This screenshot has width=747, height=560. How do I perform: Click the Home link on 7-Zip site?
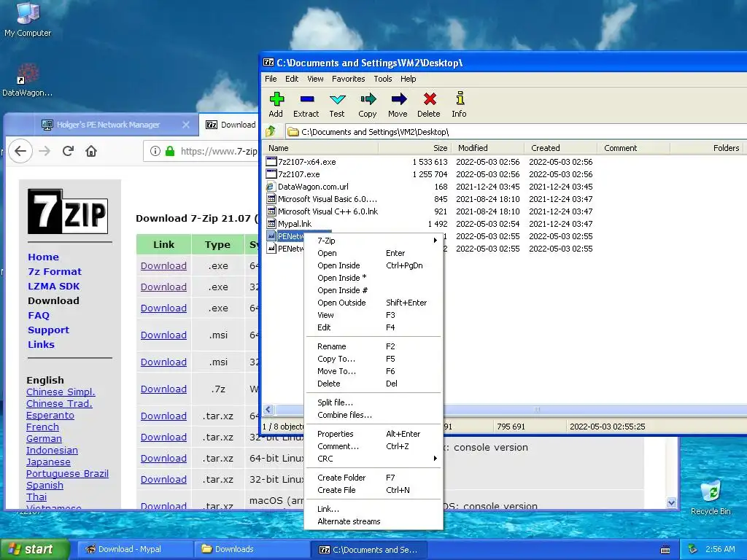(x=43, y=257)
